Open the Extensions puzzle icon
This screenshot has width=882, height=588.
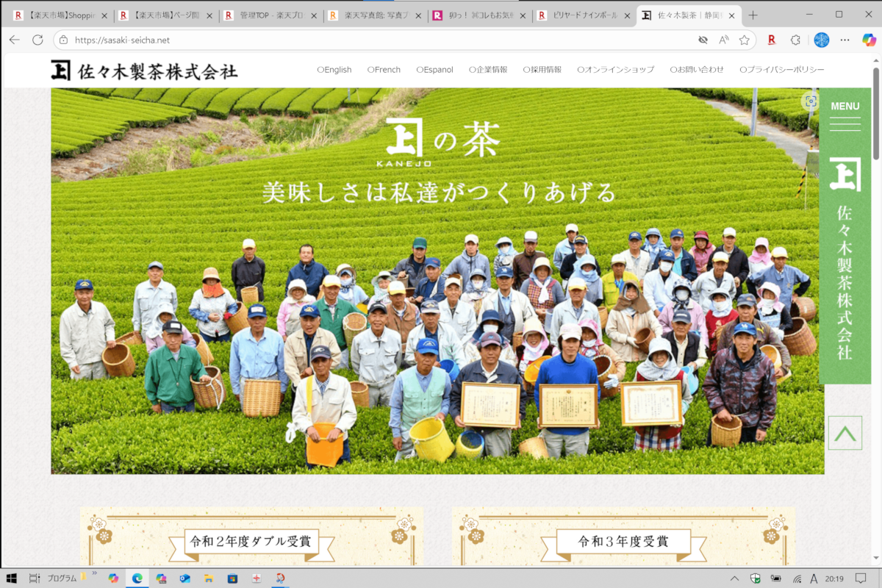point(795,40)
